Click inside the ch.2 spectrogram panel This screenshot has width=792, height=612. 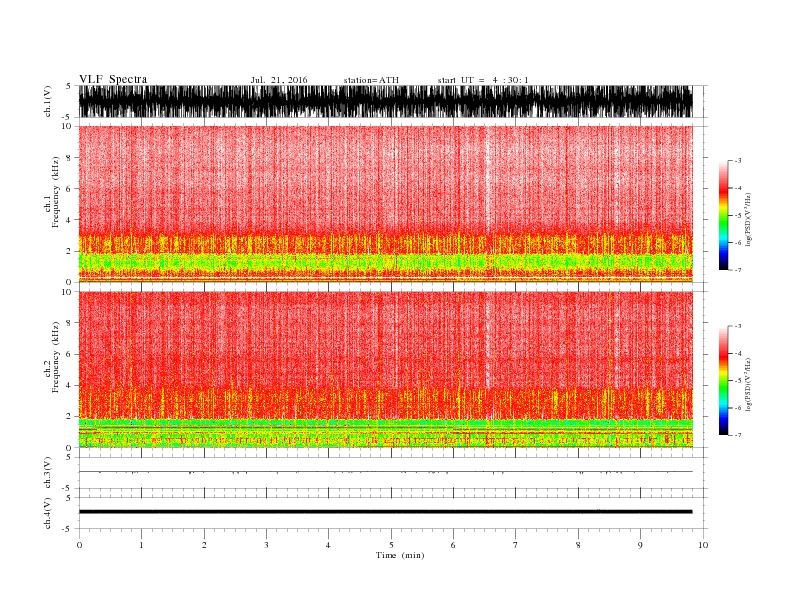tap(385, 370)
